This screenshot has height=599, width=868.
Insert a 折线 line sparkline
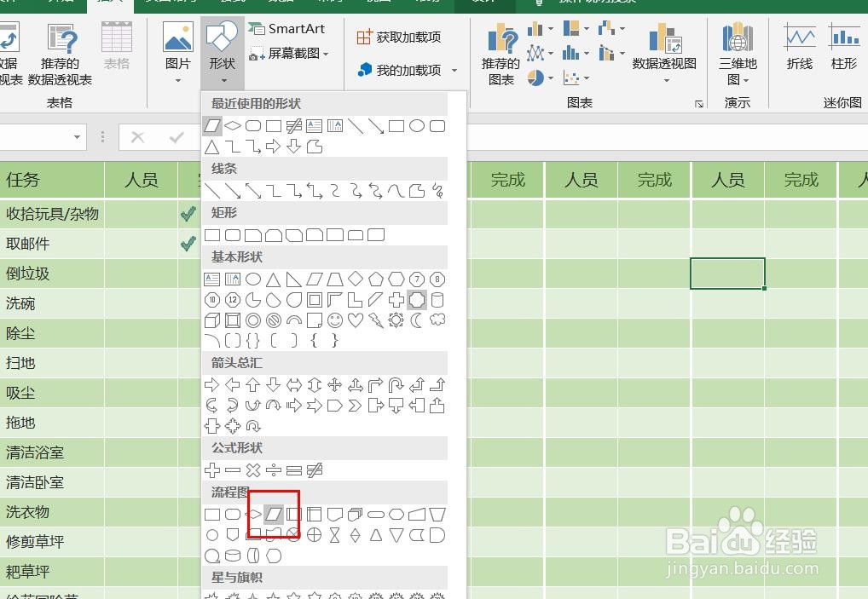coord(799,47)
